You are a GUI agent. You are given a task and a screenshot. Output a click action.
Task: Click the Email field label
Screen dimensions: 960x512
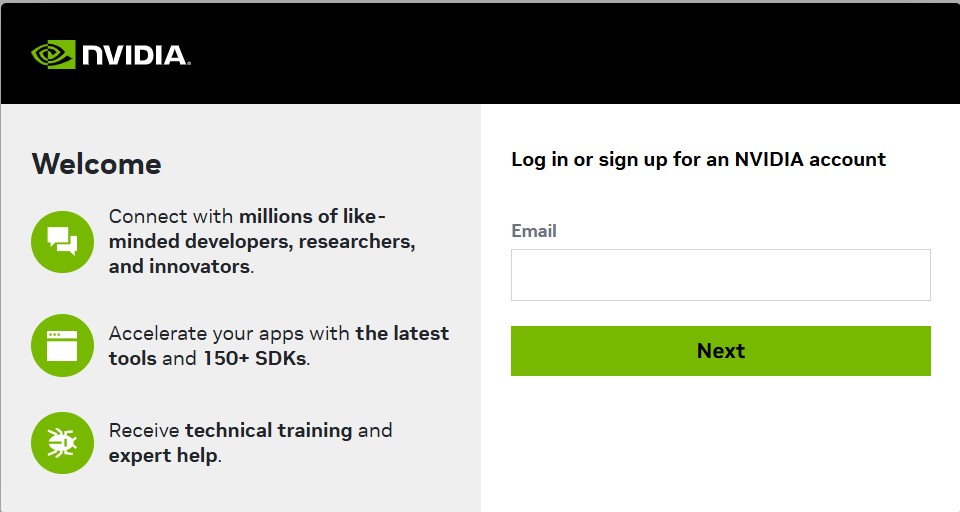pos(534,231)
